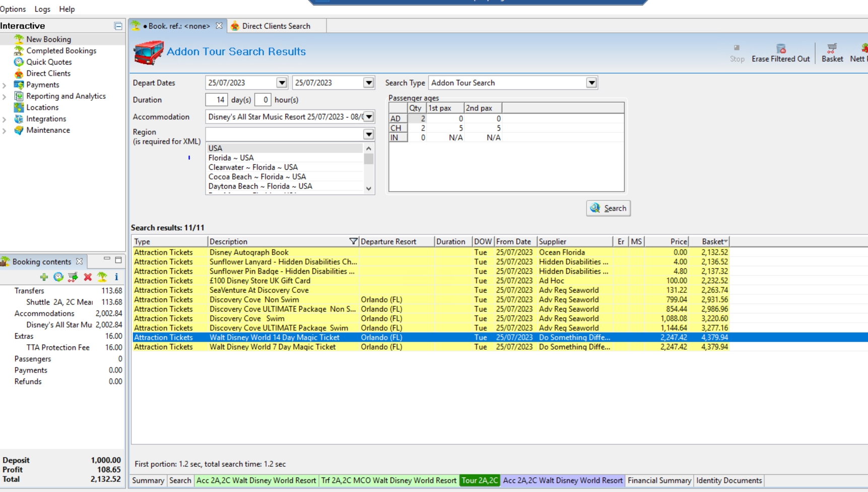The width and height of the screenshot is (868, 492).
Task: Expand the Payments tree node
Action: pyautogui.click(x=5, y=85)
